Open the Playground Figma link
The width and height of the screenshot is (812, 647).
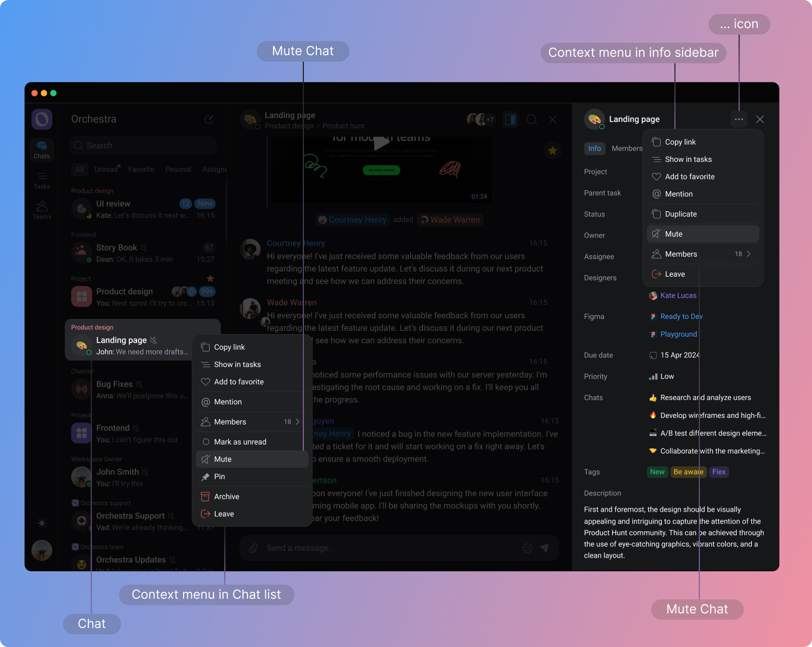pyautogui.click(x=678, y=335)
